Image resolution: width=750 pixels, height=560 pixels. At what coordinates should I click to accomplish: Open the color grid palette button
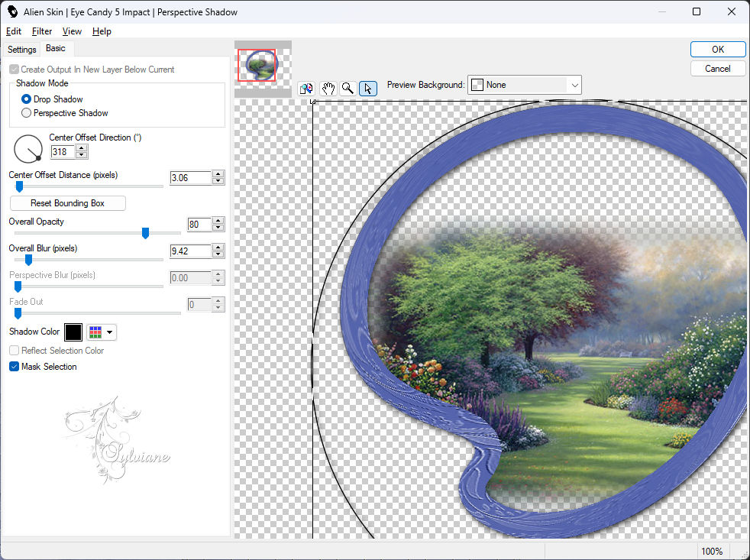[x=95, y=332]
